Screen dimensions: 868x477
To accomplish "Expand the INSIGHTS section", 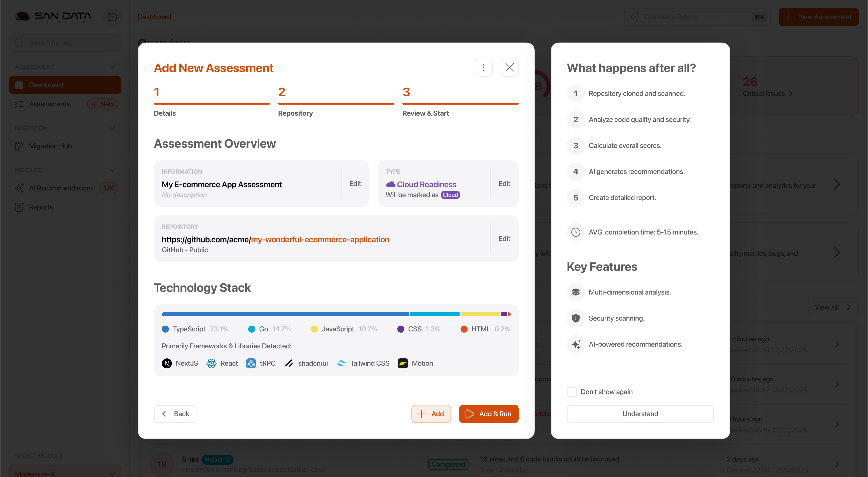I will [112, 170].
